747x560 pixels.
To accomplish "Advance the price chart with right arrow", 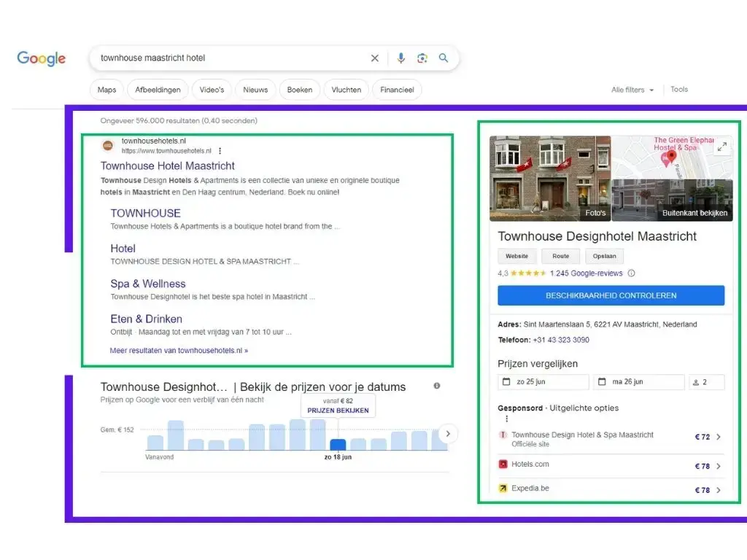I will [x=448, y=434].
